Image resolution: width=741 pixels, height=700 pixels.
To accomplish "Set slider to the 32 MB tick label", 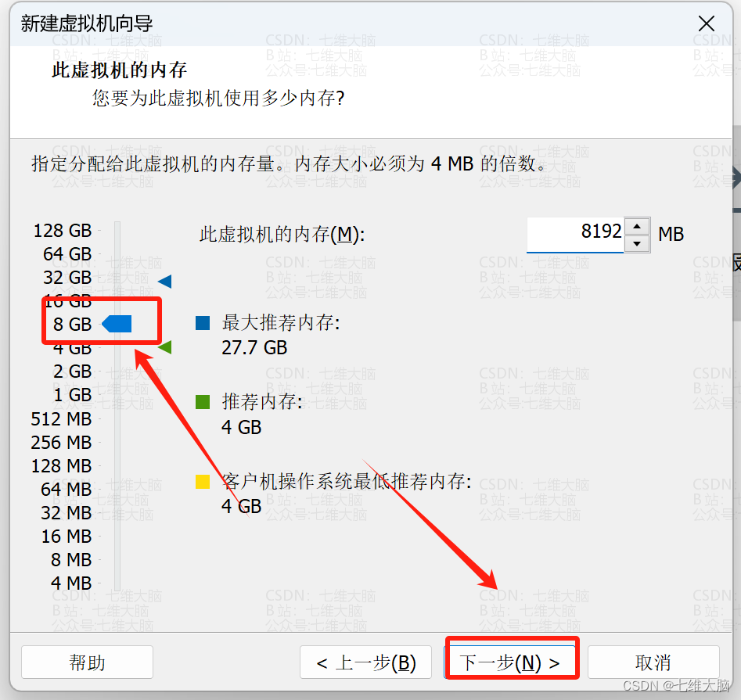I will 67,513.
